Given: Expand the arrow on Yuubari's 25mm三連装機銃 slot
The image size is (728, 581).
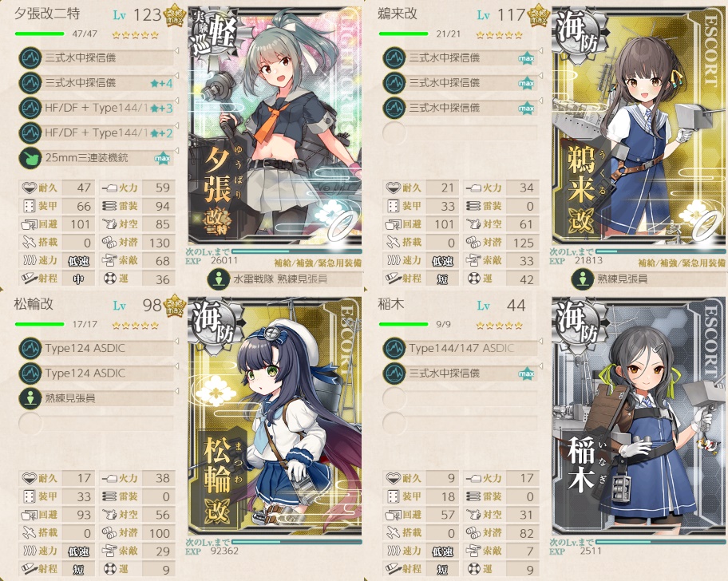Looking at the screenshot, I should (176, 150).
